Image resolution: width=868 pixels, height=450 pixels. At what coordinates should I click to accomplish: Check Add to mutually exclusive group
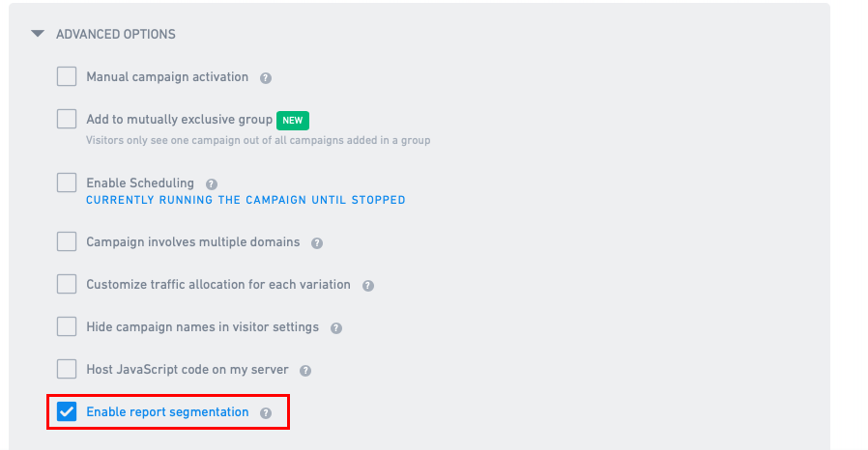click(x=67, y=119)
